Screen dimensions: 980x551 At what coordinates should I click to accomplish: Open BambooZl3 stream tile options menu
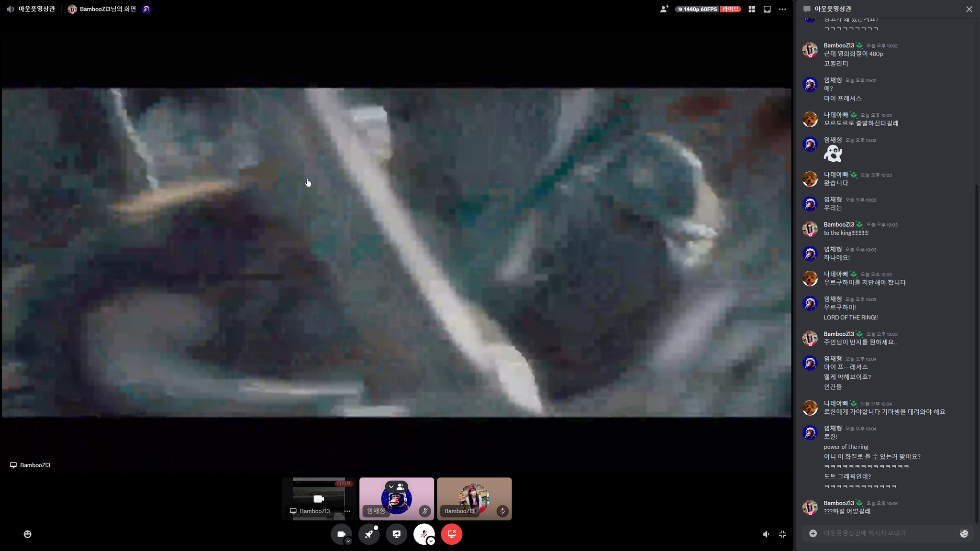coord(347,511)
